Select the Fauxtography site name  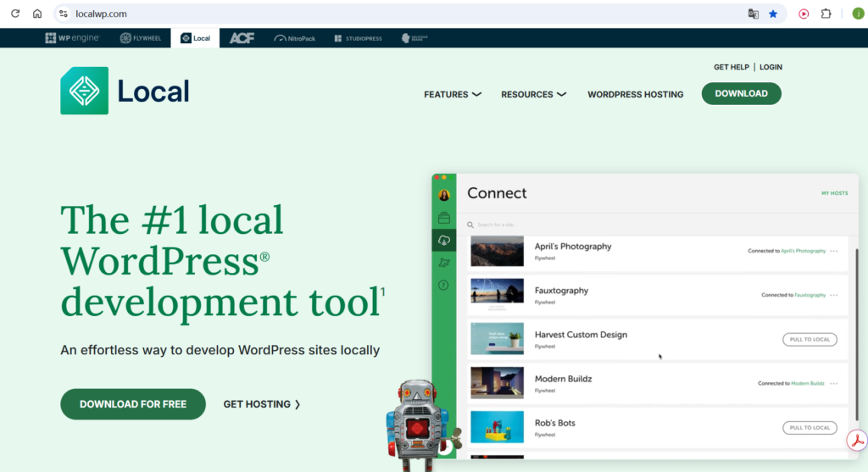click(561, 291)
